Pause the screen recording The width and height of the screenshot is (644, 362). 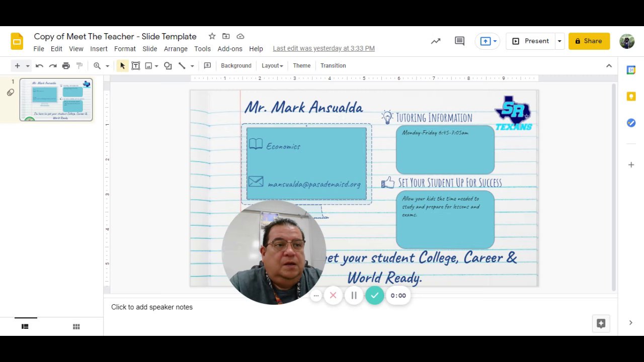tap(354, 296)
